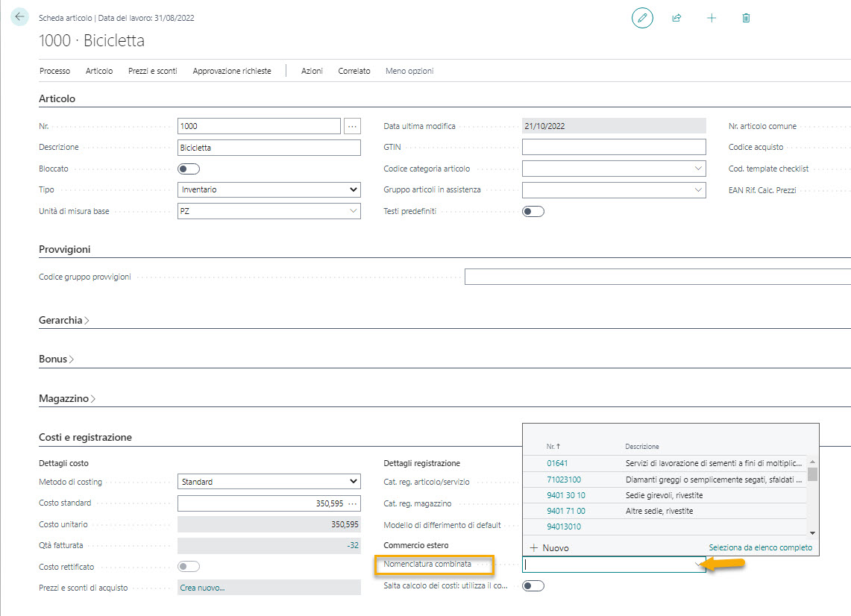Expand the Magazzino section
This screenshot has width=851, height=616.
coord(67,399)
